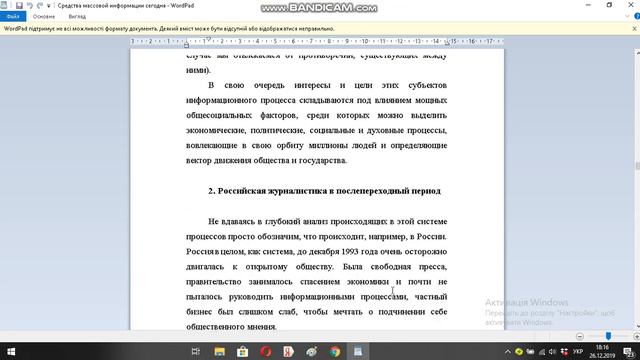Open the quick access toolbar customize dropdown
This screenshot has height=360, width=640.
pyautogui.click(x=49, y=6)
